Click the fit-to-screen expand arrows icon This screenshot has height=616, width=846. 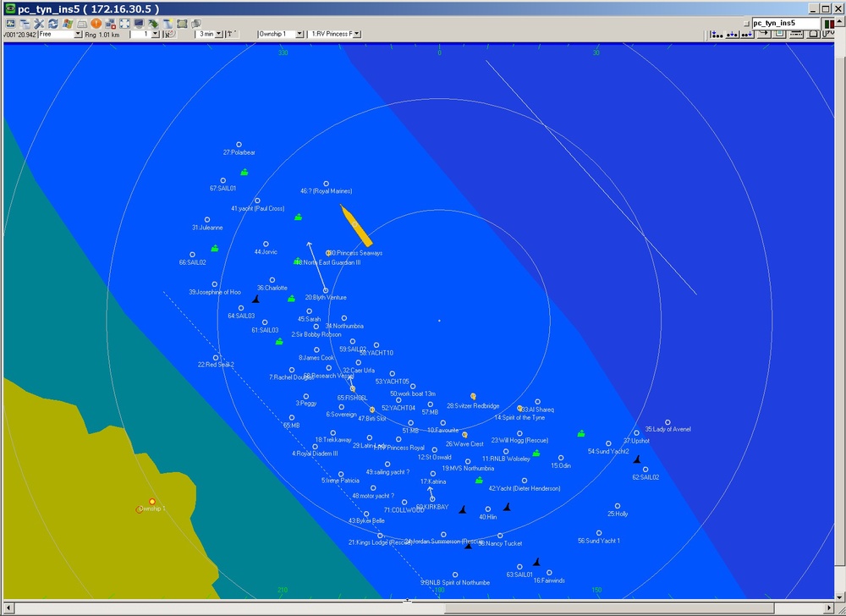(124, 24)
